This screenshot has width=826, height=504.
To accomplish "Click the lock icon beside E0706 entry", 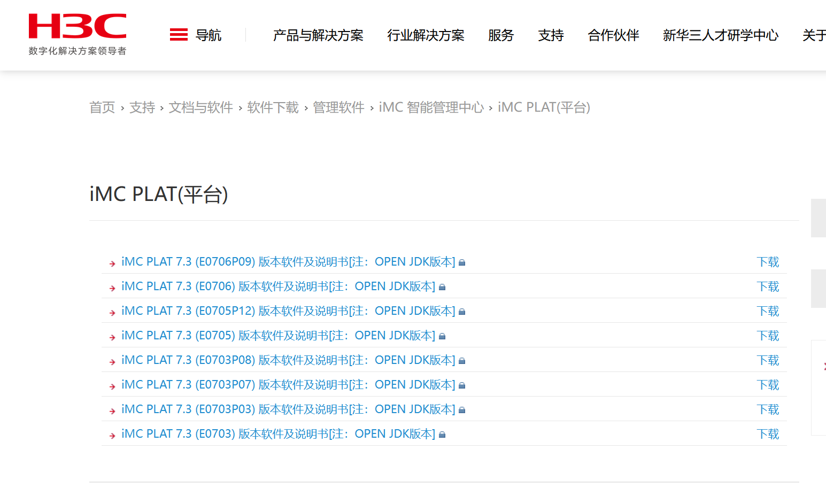I will [x=442, y=287].
